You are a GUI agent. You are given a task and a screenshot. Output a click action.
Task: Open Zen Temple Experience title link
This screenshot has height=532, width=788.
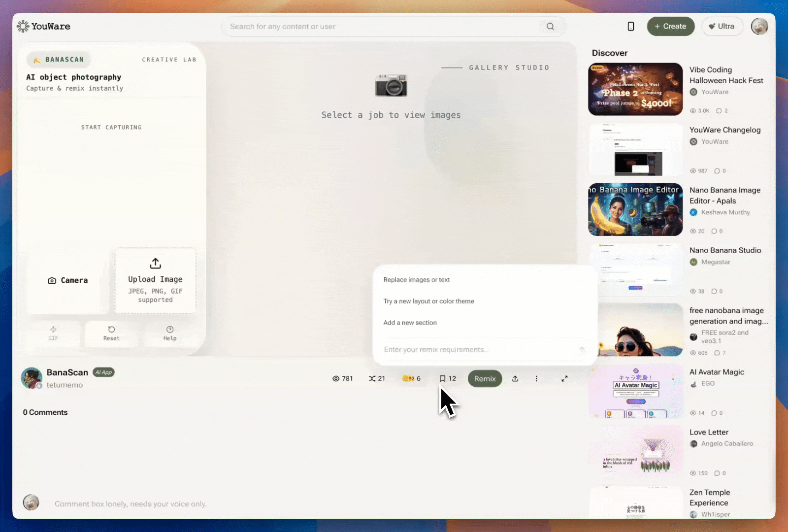coord(710,498)
